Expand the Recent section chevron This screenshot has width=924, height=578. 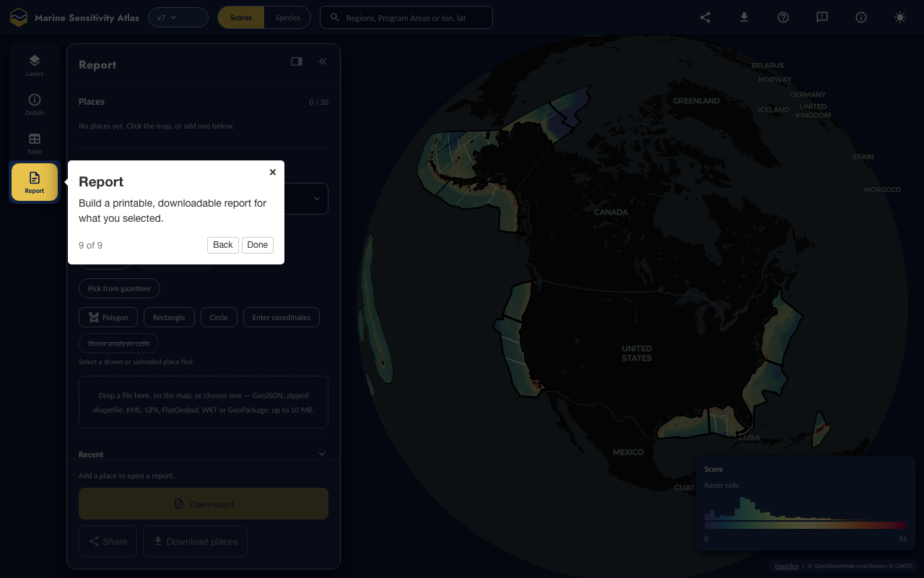pyautogui.click(x=321, y=454)
